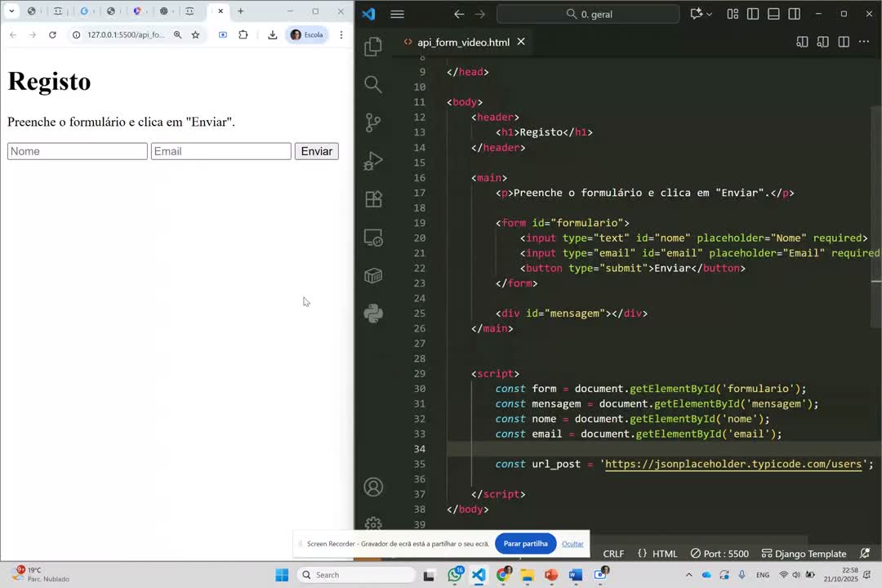Screen dimensions: 882x588
Task: Open the '0. geral' command center search
Action: pos(590,14)
